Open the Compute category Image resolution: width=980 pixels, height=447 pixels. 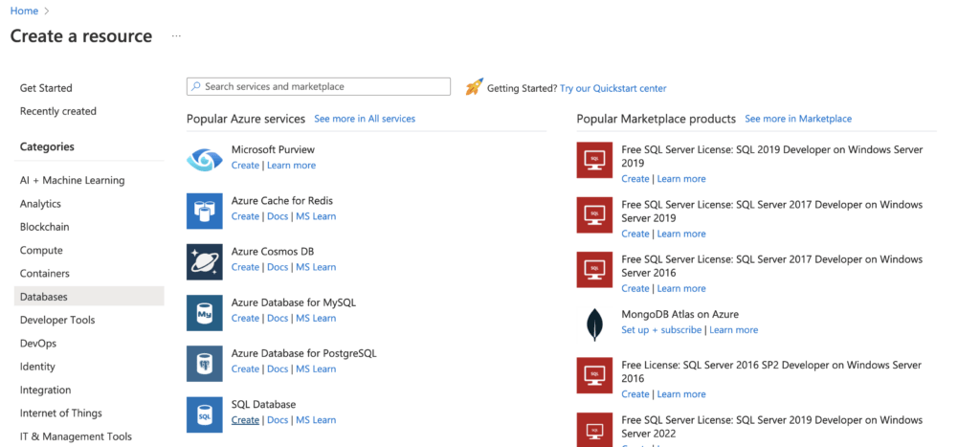(41, 250)
